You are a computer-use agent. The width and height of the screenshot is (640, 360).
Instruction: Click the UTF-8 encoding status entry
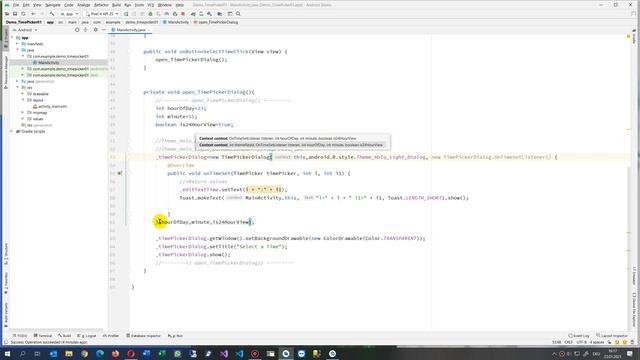582,342
